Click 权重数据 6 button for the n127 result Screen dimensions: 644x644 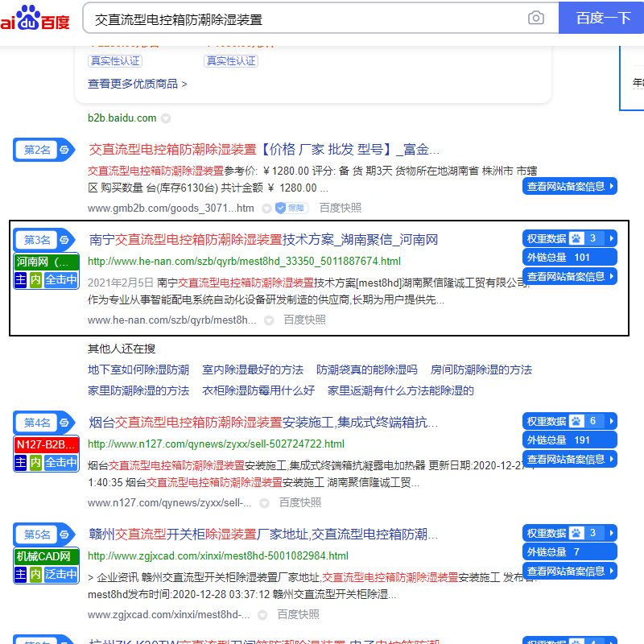(570, 421)
